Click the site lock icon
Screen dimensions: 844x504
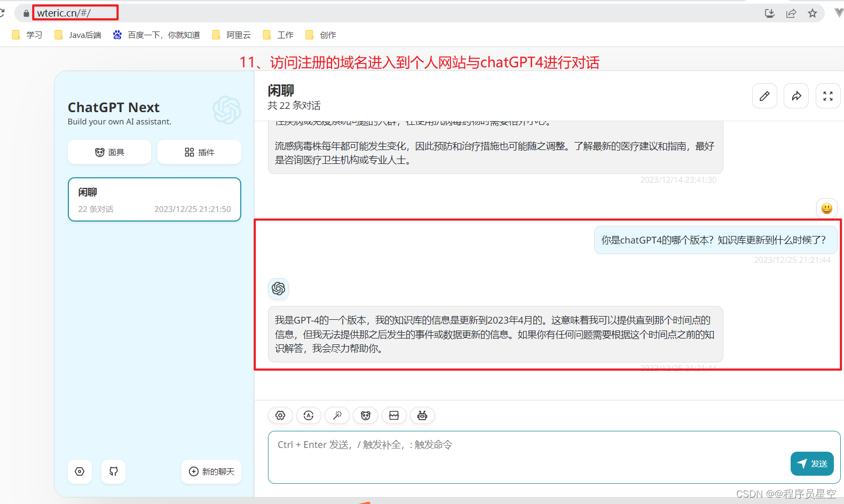tap(26, 13)
